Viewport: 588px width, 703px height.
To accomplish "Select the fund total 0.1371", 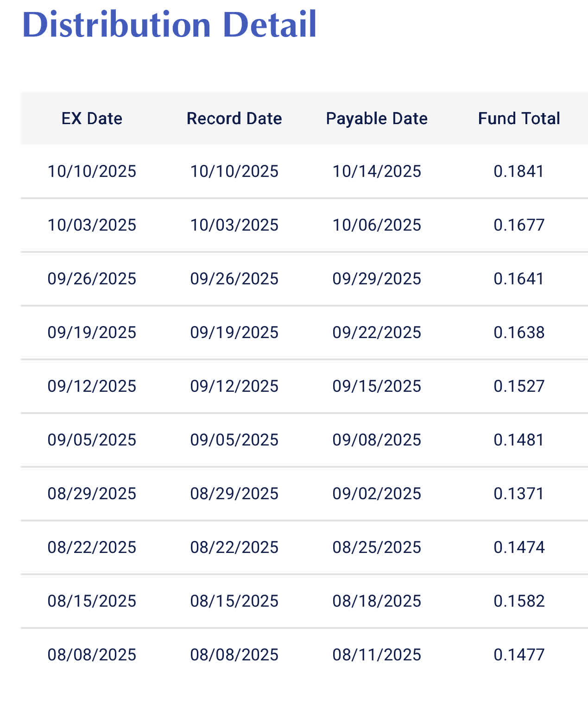I will tap(519, 494).
